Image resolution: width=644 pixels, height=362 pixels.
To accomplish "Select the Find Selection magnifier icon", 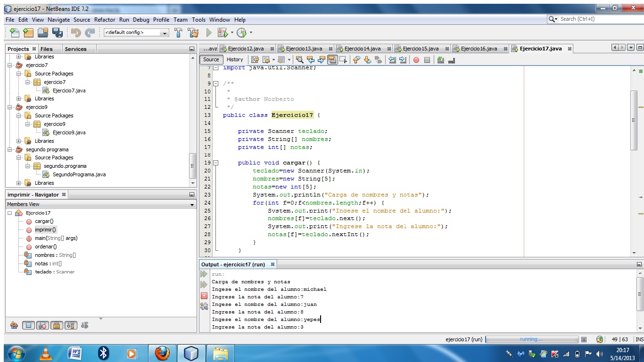I will pos(300,60).
